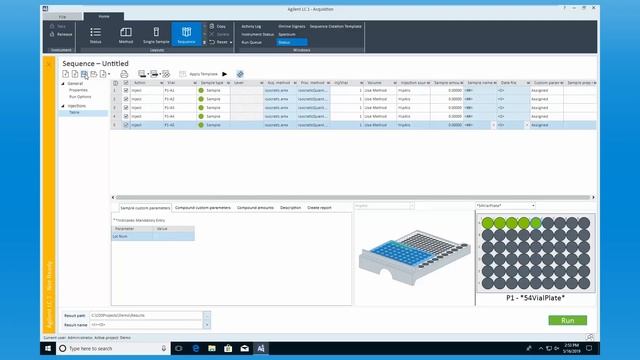The width and height of the screenshot is (640, 360).
Task: Collapse the Injections tree node
Action: coord(63,106)
